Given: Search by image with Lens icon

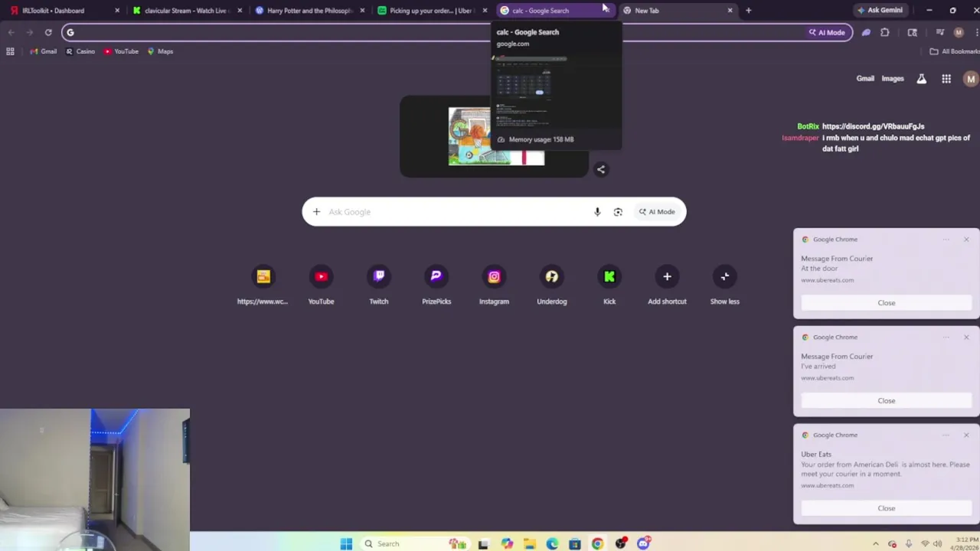Looking at the screenshot, I should (x=618, y=212).
